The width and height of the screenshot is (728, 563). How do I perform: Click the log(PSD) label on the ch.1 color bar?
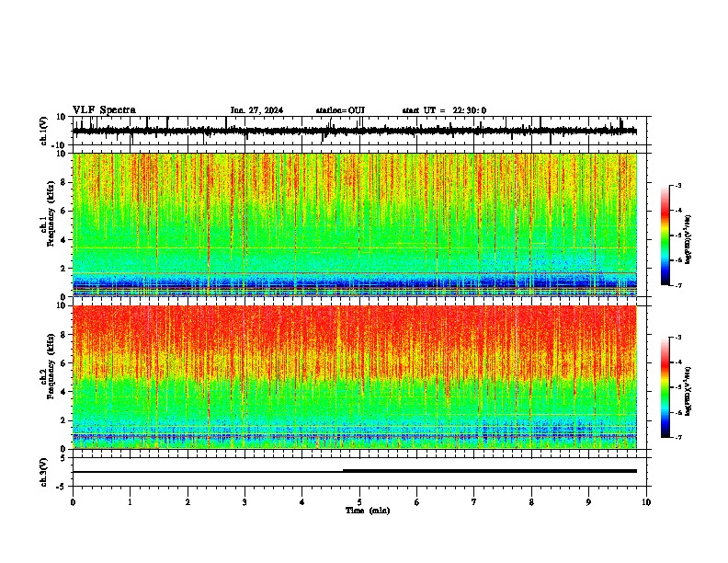689,240
